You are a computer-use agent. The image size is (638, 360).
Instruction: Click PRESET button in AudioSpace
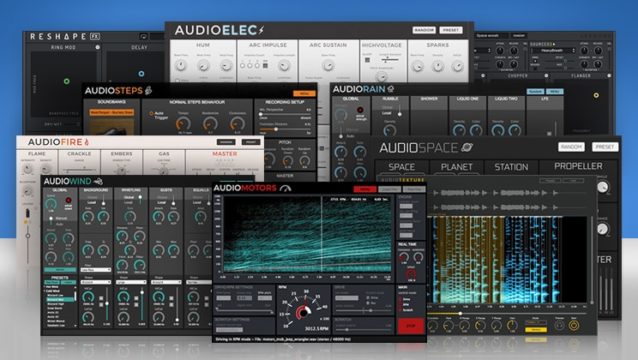pyautogui.click(x=605, y=147)
